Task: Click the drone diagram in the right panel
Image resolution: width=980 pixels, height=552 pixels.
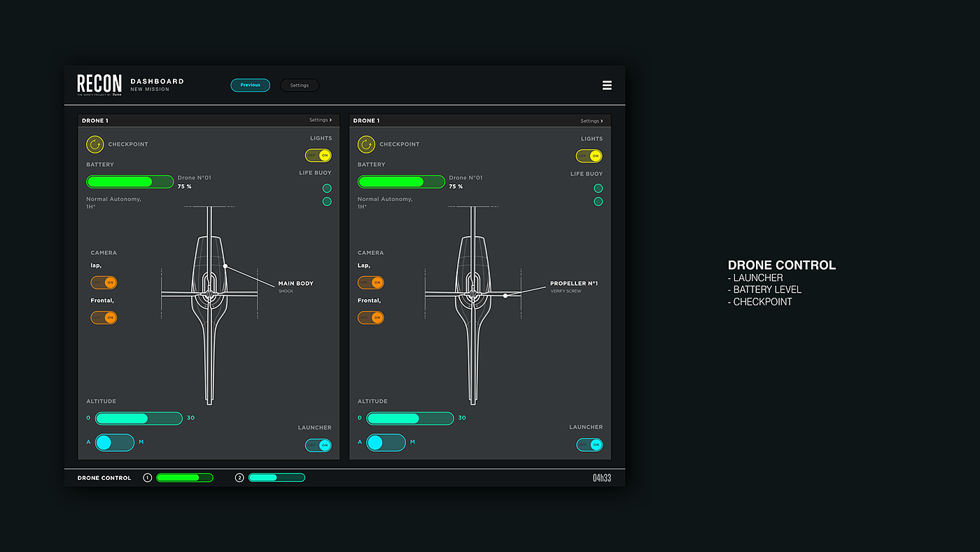Action: (473, 305)
